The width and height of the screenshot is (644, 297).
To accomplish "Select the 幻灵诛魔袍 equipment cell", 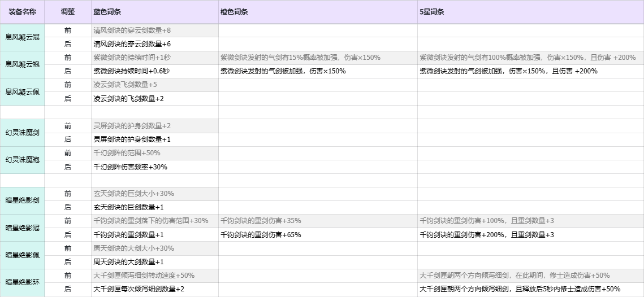I will tap(23, 160).
